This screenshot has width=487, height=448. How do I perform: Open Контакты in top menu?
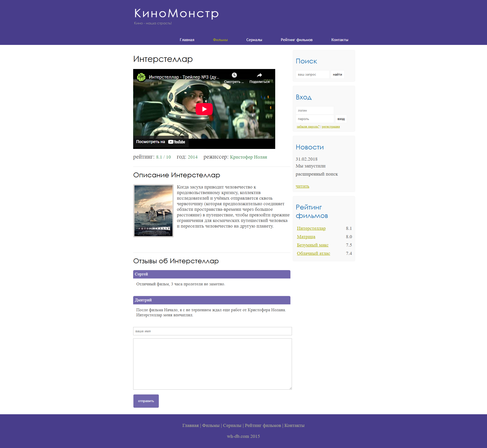click(340, 40)
